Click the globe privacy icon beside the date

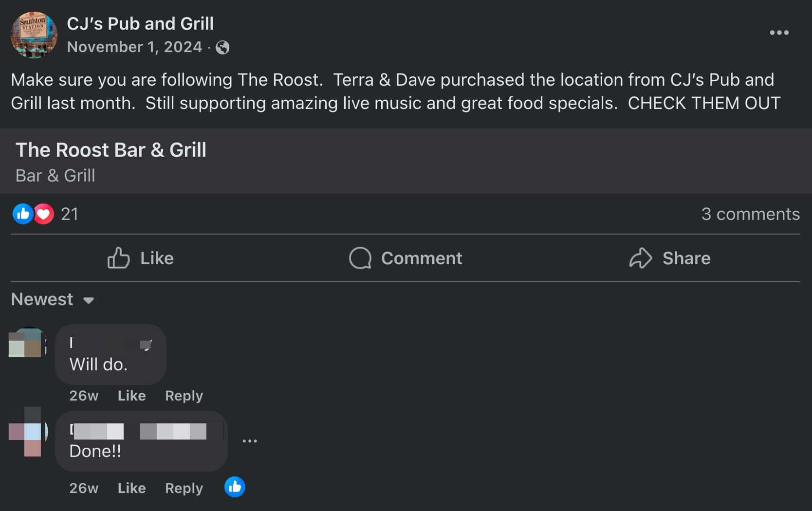tap(222, 47)
